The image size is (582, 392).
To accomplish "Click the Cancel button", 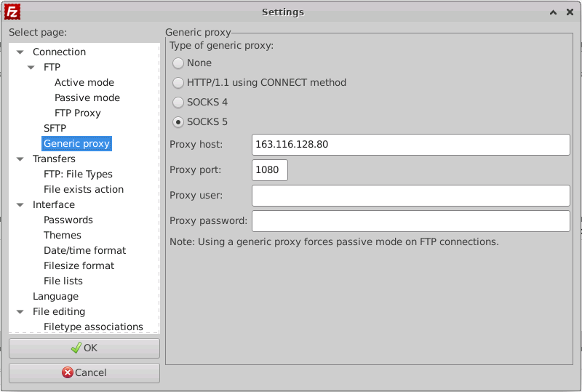I will pos(84,372).
